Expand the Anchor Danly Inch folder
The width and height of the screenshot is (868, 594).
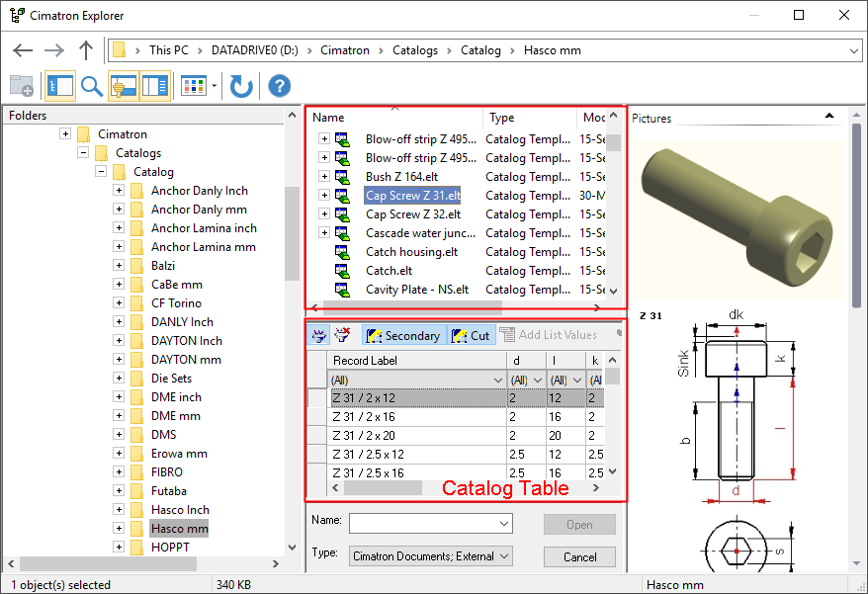click(x=119, y=191)
